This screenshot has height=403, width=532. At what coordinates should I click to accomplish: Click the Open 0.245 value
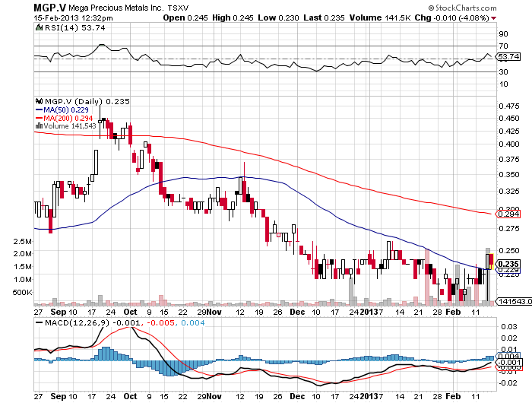(185, 17)
